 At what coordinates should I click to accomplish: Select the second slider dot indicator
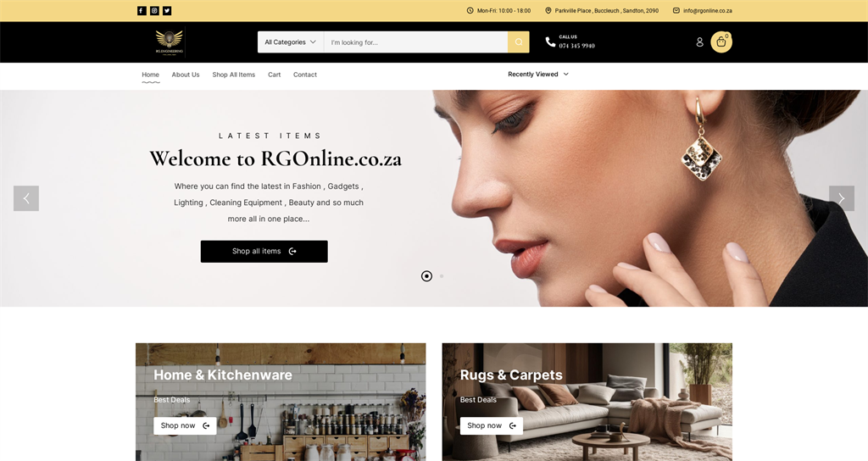click(442, 275)
